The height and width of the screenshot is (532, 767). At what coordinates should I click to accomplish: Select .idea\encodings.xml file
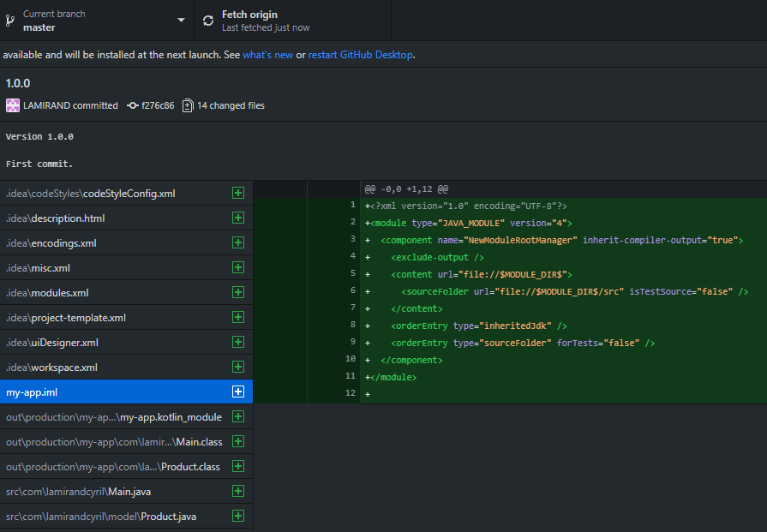tap(126, 243)
